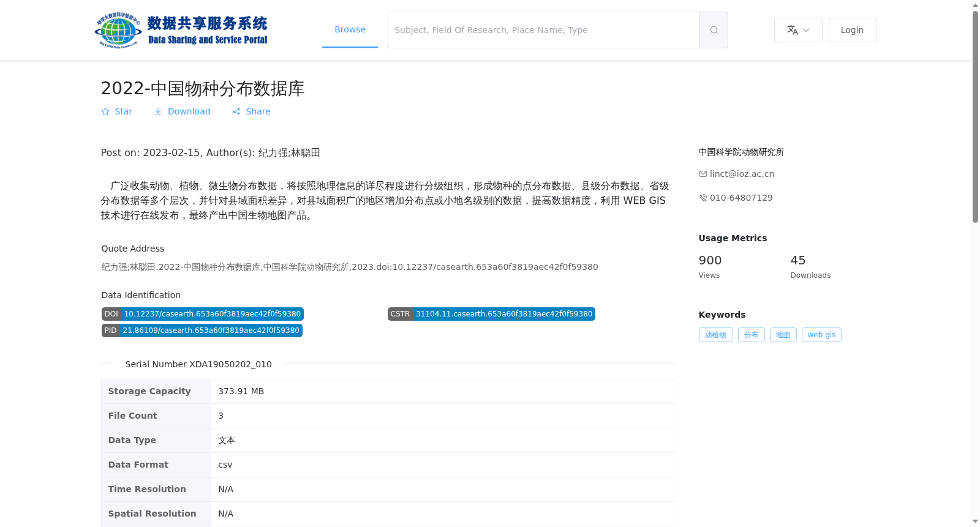Click the star icon beside Star
The image size is (980, 527).
(x=105, y=111)
